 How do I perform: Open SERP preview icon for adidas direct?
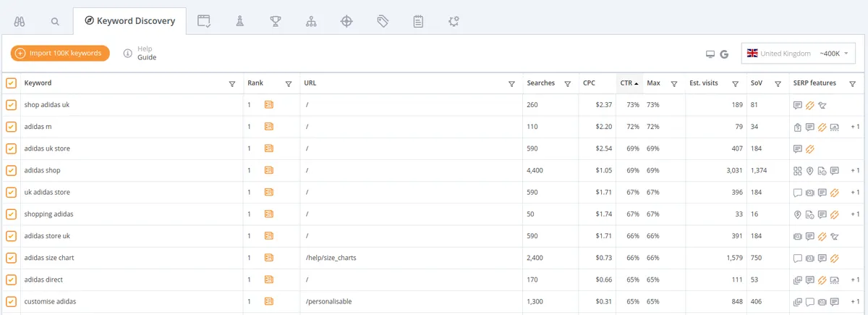click(x=269, y=280)
